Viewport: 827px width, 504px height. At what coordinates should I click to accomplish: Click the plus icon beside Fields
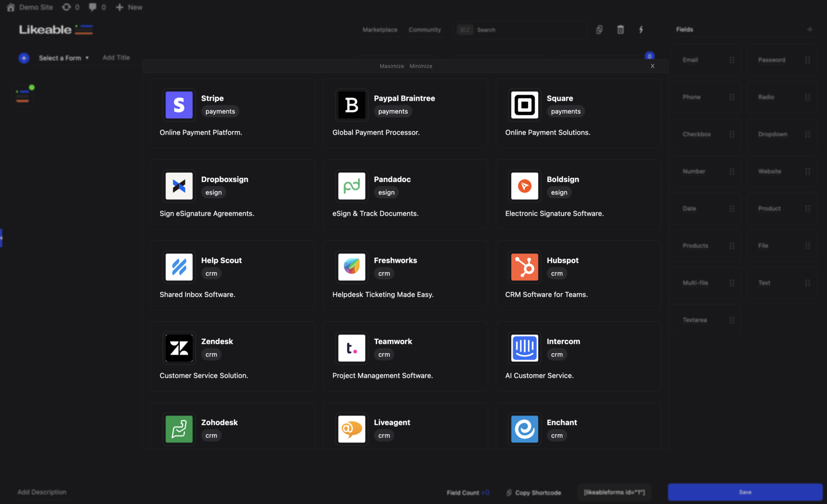809,30
